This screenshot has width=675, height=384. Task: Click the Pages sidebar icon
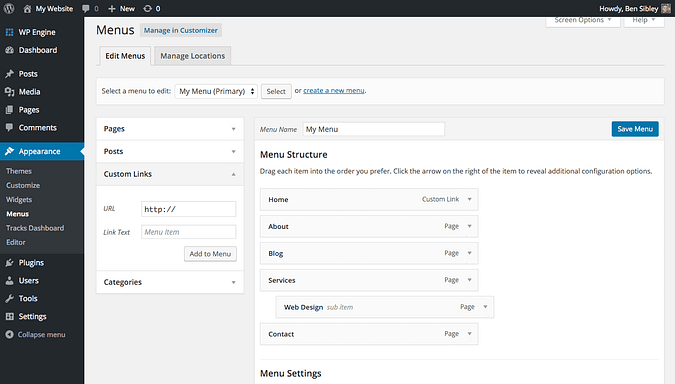[9, 110]
